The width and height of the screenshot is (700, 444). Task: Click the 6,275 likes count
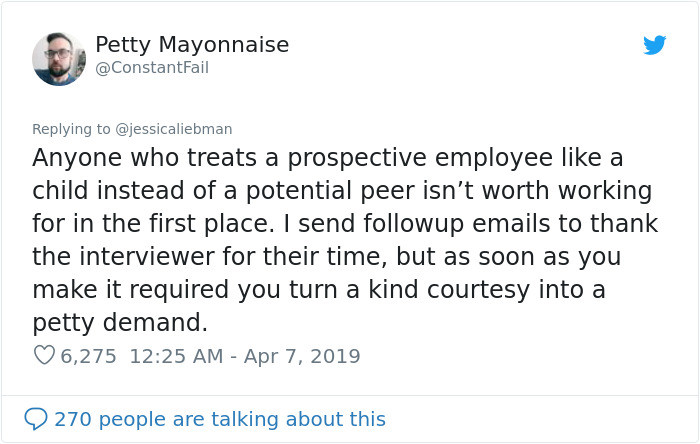(x=88, y=356)
